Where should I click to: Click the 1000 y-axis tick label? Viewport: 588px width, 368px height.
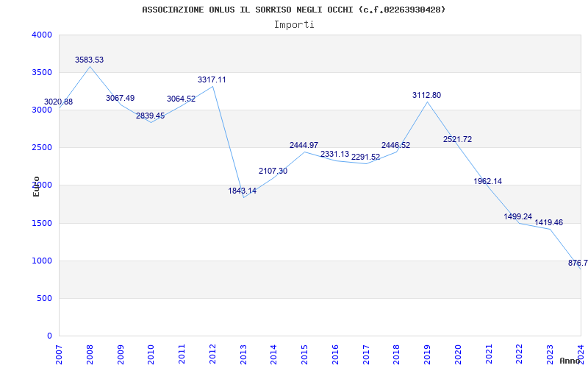[x=42, y=261]
